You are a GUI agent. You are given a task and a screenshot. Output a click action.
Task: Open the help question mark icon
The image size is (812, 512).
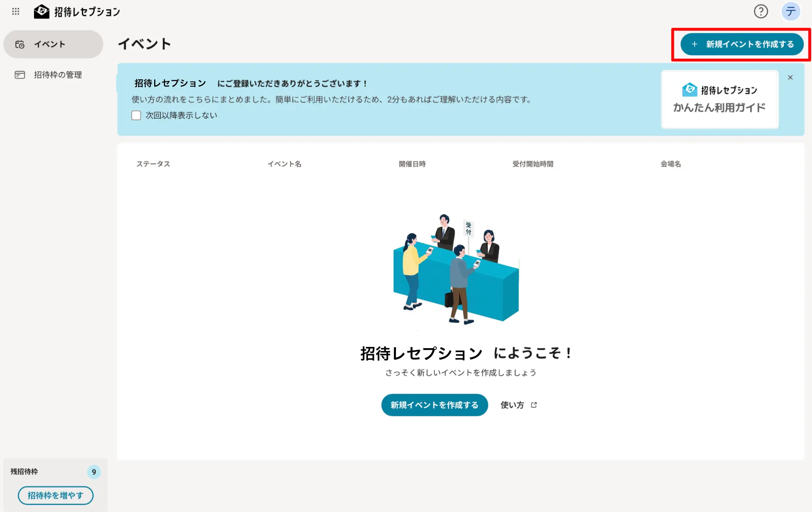(x=761, y=12)
